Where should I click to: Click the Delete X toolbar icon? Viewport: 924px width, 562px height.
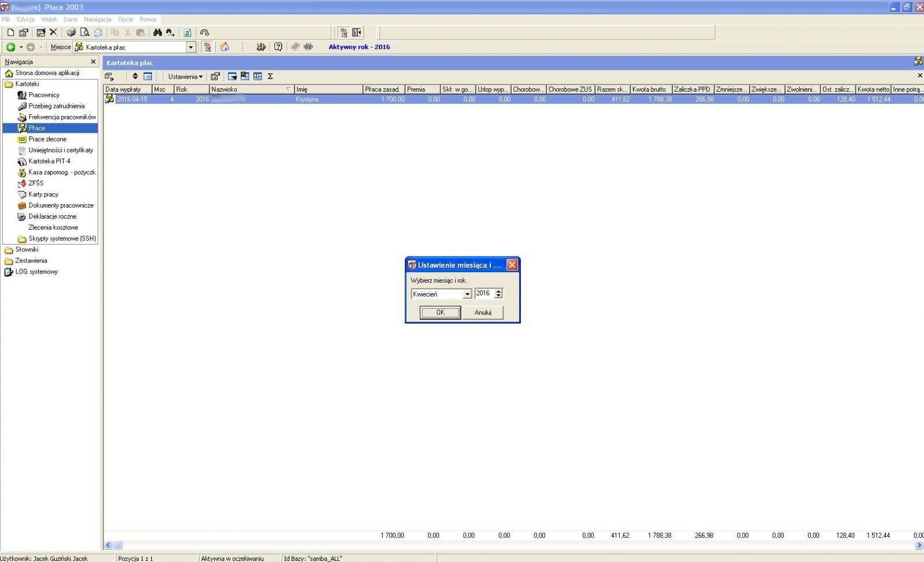point(53,33)
